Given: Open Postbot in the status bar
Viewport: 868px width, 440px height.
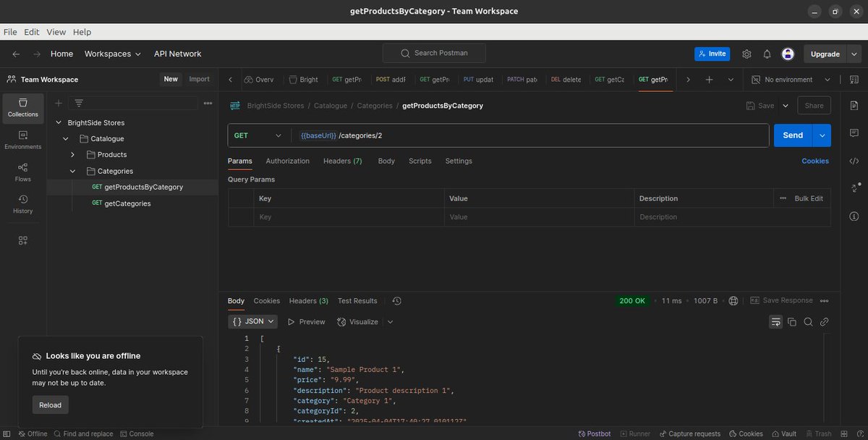Looking at the screenshot, I should point(594,434).
